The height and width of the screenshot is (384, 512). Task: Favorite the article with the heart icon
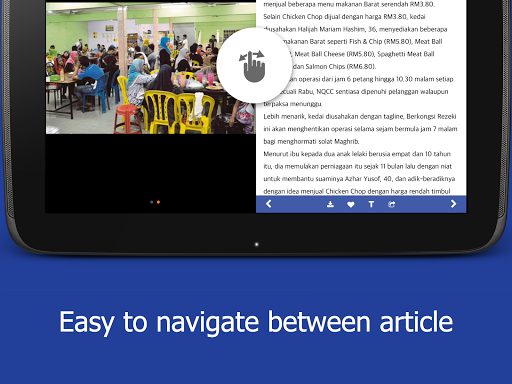pos(351,204)
